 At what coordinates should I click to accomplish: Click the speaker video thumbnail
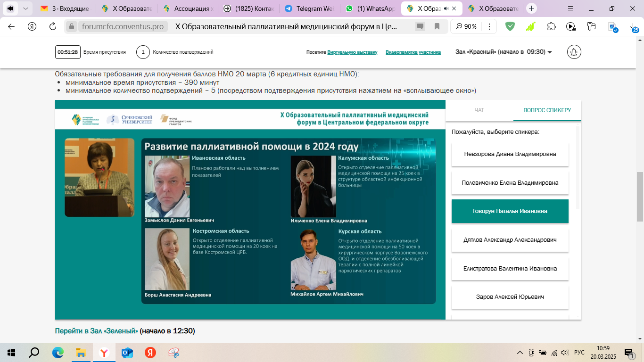click(x=99, y=177)
